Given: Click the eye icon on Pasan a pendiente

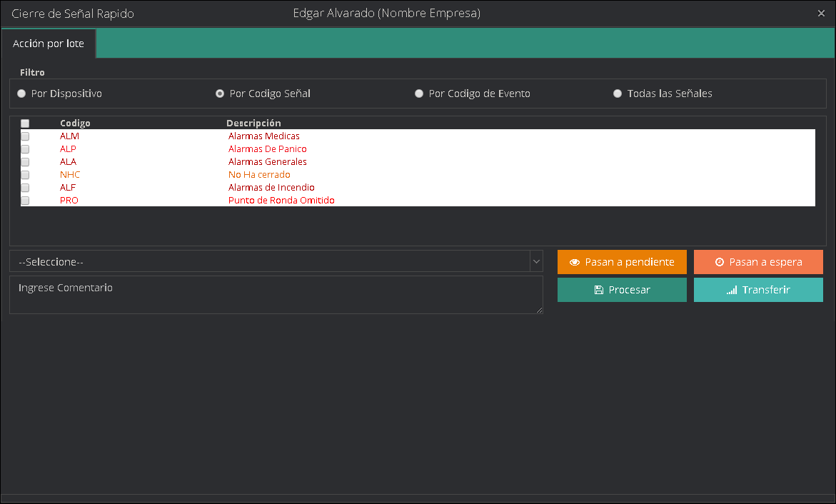Looking at the screenshot, I should (x=574, y=262).
